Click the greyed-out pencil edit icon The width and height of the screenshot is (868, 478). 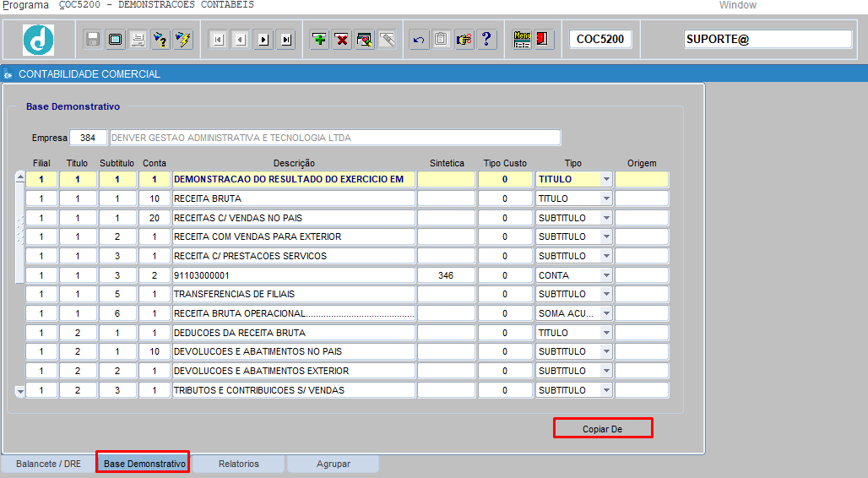388,40
